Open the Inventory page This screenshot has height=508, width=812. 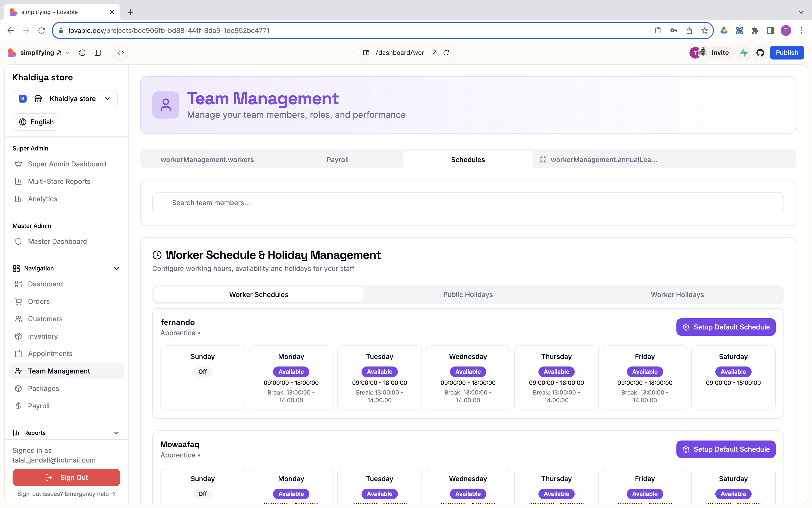pos(66,336)
